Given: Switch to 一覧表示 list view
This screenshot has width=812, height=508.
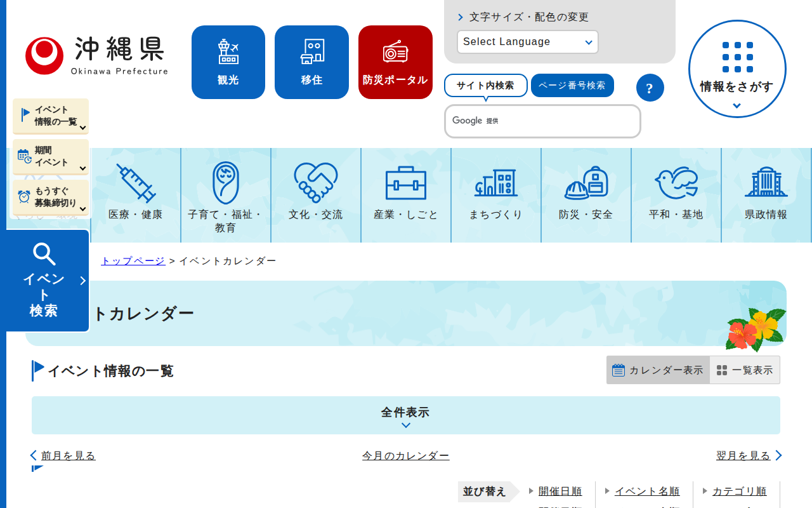Looking at the screenshot, I should (745, 370).
